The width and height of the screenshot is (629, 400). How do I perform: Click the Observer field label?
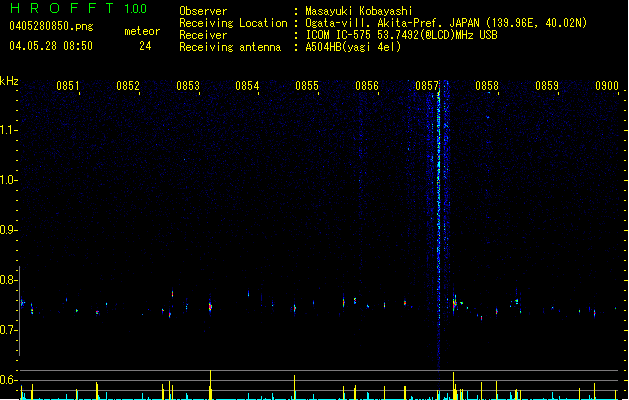pyautogui.click(x=203, y=11)
